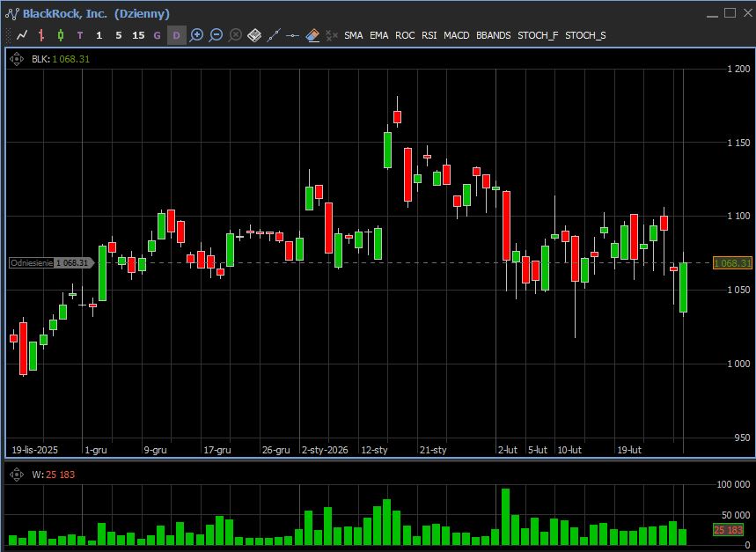Viewport: 756px width, 552px height.
Task: Open the news/newspaper icon in toolbar
Action: 254,35
